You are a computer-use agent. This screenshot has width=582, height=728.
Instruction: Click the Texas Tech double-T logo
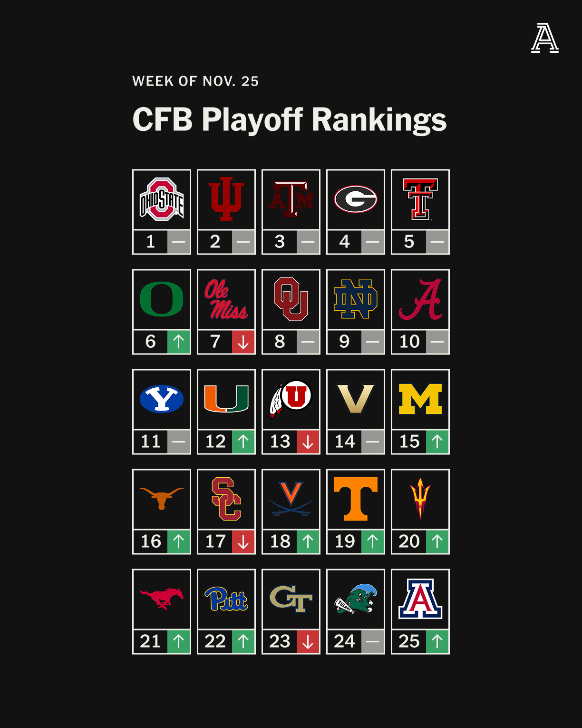pos(420,199)
